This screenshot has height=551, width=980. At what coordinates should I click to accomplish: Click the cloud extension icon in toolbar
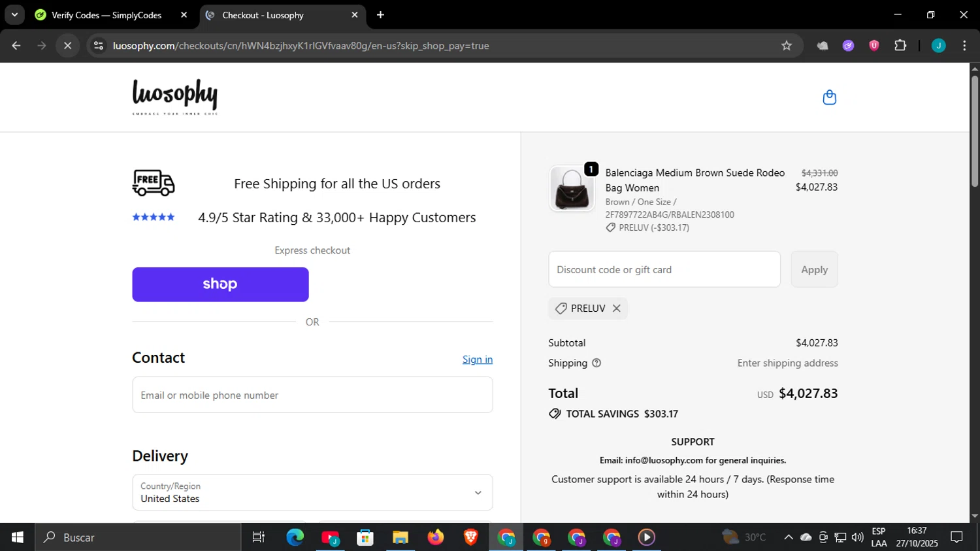coord(823,46)
